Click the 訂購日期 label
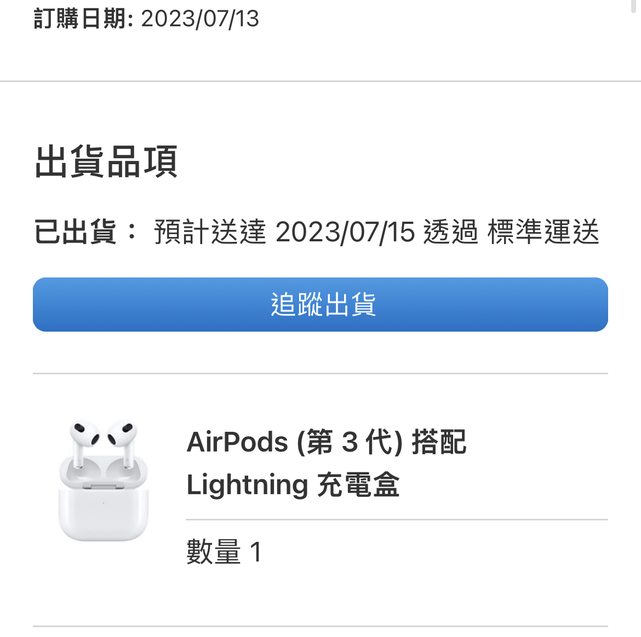 click(82, 18)
